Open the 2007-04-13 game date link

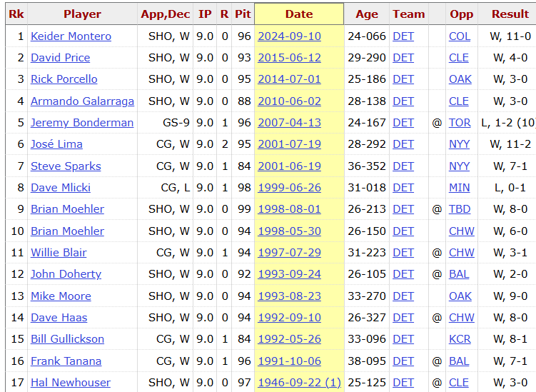[x=289, y=123]
